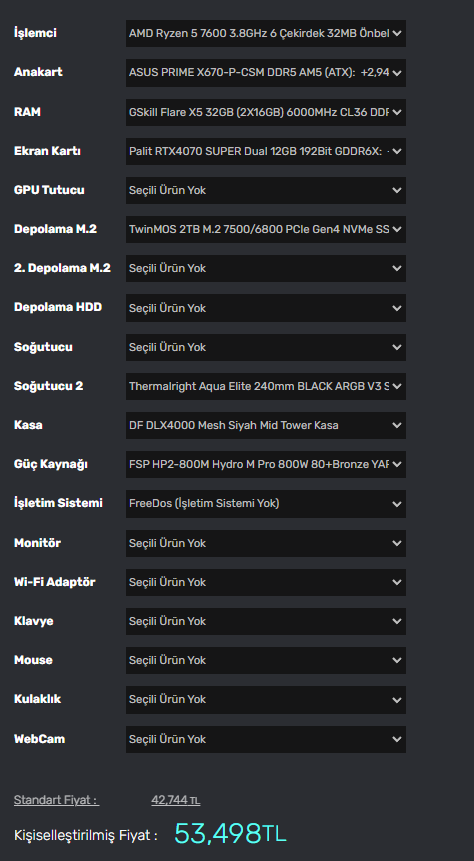Image resolution: width=474 pixels, height=861 pixels.
Task: Click the chevron arrow for Mouse dropdown
Action: click(397, 661)
